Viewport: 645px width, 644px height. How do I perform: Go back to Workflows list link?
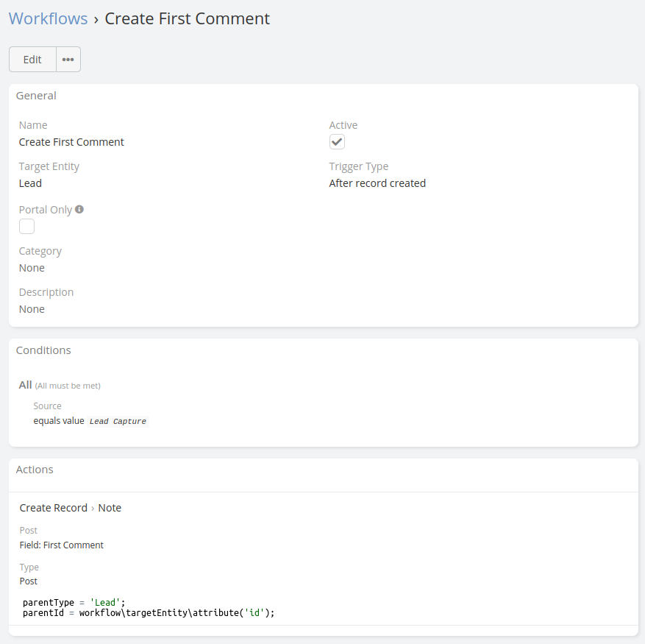[x=49, y=18]
